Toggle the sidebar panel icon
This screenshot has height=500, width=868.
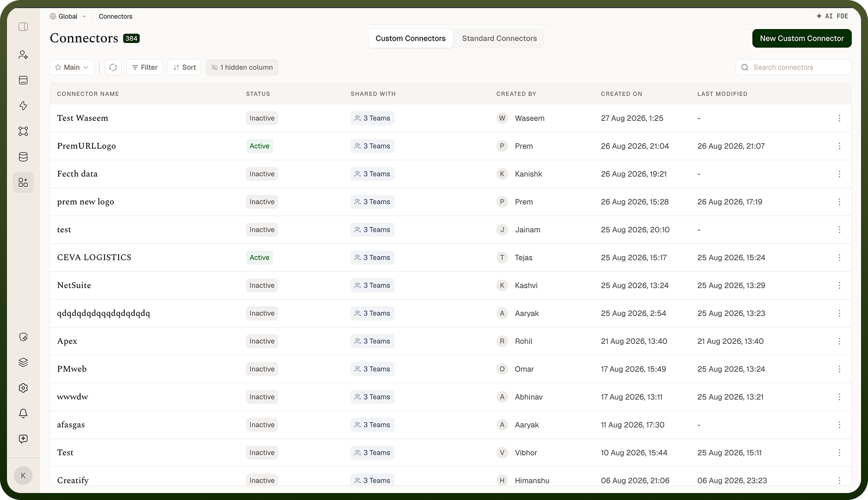click(x=23, y=27)
